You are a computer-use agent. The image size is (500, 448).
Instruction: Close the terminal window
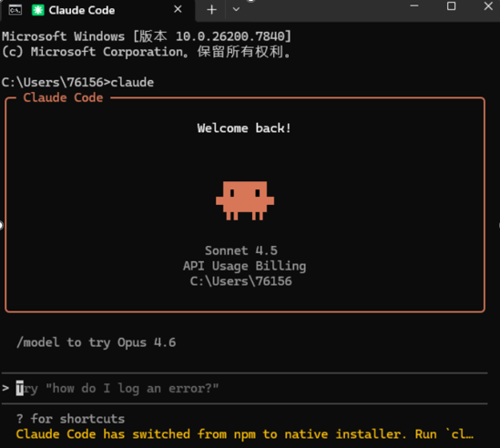[x=488, y=6]
